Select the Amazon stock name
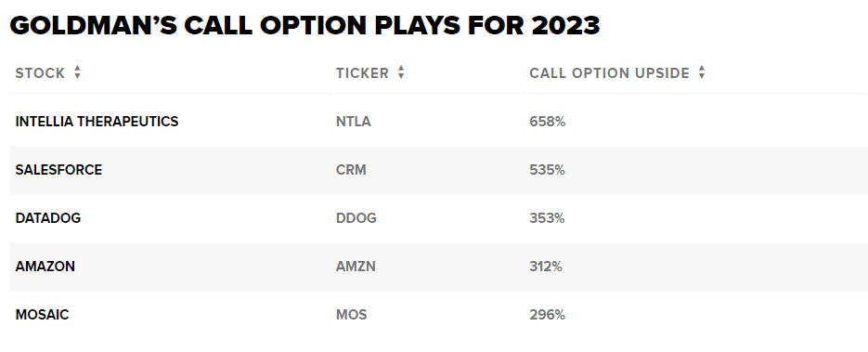Image resolution: width=868 pixels, height=352 pixels. click(45, 267)
